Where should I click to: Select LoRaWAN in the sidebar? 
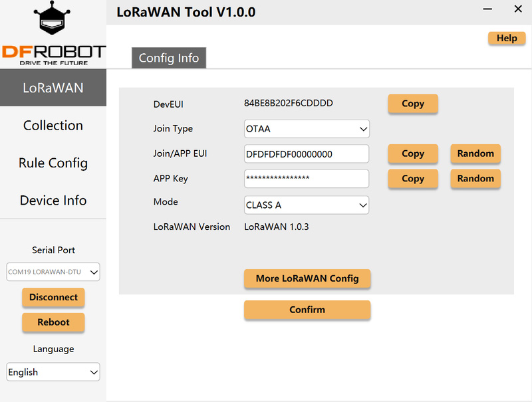point(53,88)
